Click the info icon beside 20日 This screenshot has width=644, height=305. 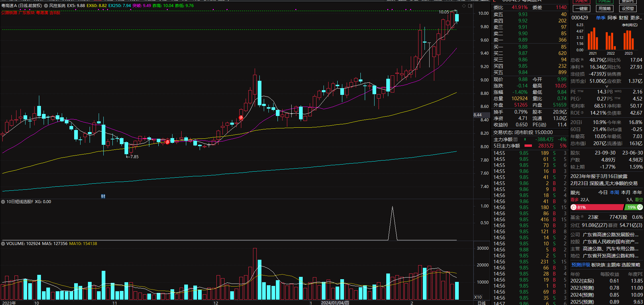point(581,122)
